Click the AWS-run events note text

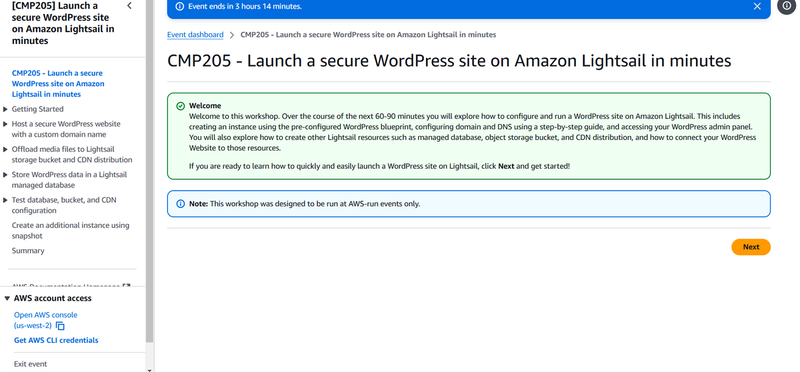pyautogui.click(x=305, y=204)
